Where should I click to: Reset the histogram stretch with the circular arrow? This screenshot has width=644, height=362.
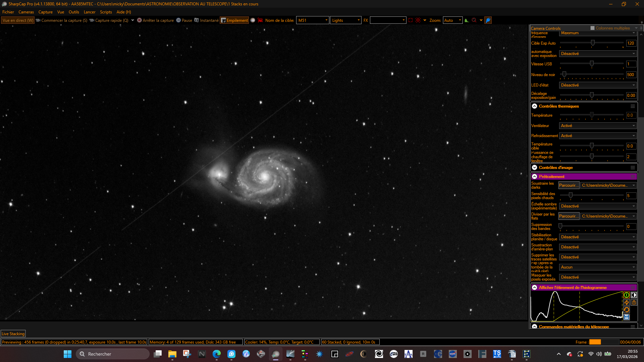pos(626,310)
